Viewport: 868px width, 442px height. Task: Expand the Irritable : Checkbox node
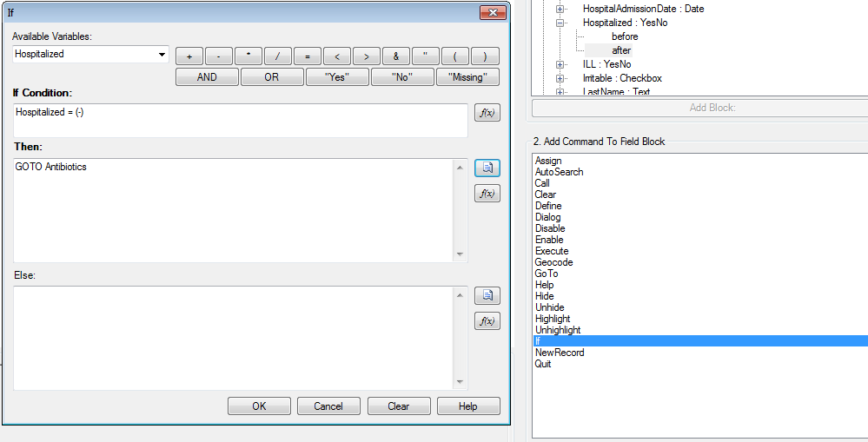560,78
